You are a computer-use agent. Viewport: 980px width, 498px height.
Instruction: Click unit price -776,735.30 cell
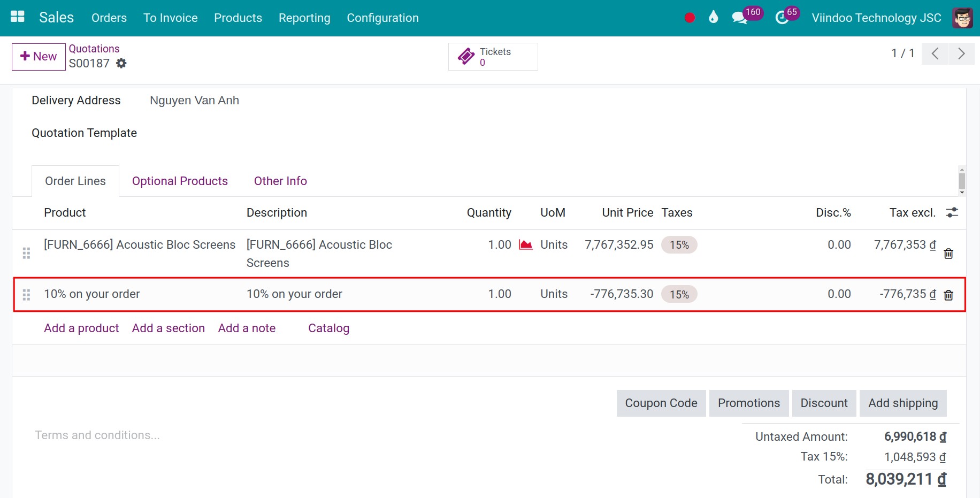pos(622,294)
